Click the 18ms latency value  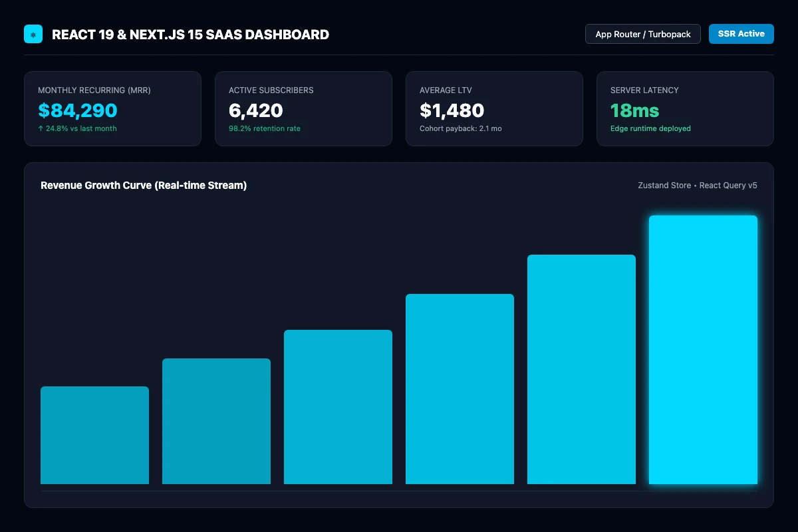[635, 110]
